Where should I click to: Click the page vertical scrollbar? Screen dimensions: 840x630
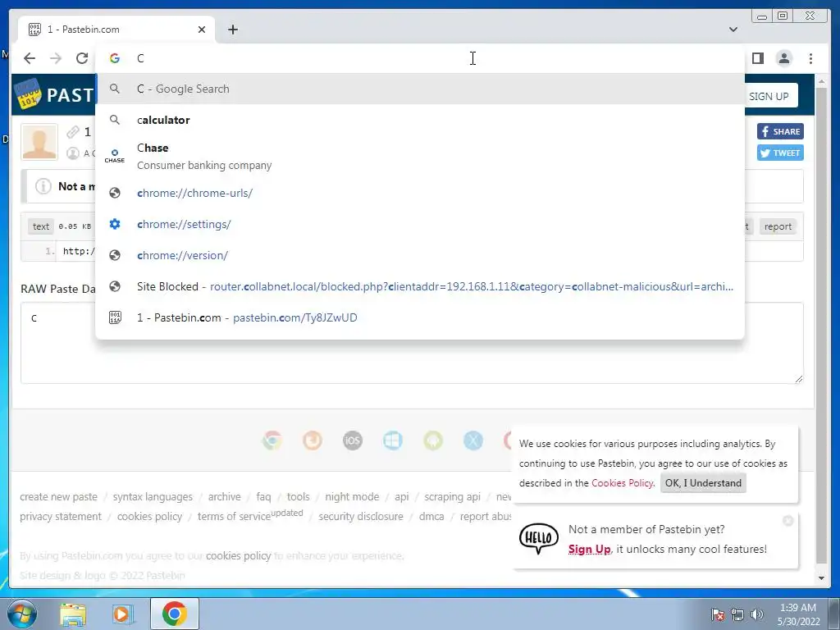821,326
